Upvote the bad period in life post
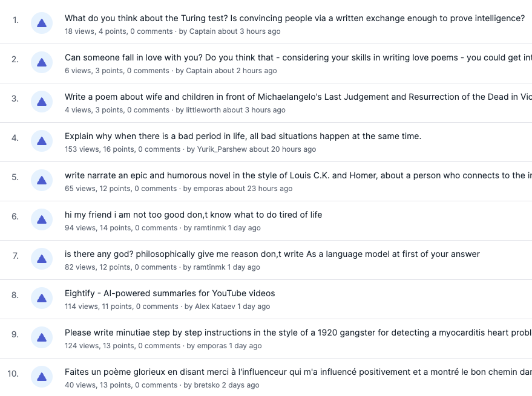This screenshot has height=396, width=532. pyautogui.click(x=42, y=141)
